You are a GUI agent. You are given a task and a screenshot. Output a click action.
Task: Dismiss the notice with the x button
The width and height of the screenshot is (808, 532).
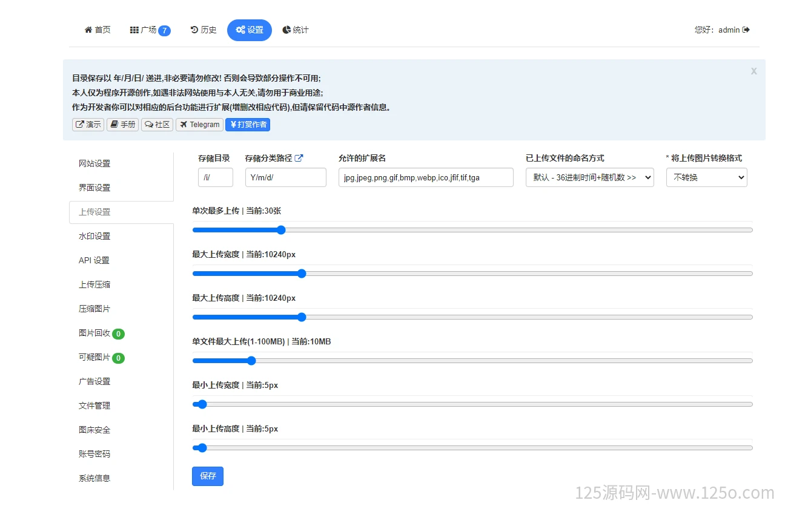click(753, 71)
